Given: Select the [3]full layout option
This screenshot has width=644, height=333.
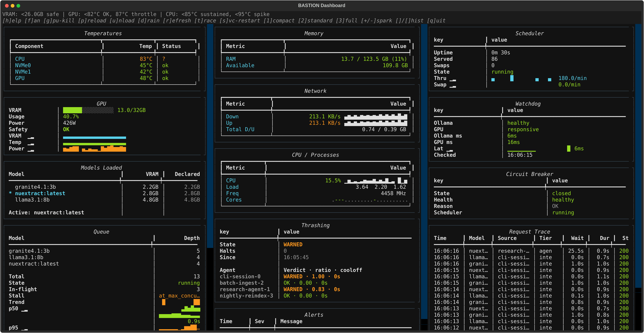Looking at the screenshot, I should [x=346, y=20].
